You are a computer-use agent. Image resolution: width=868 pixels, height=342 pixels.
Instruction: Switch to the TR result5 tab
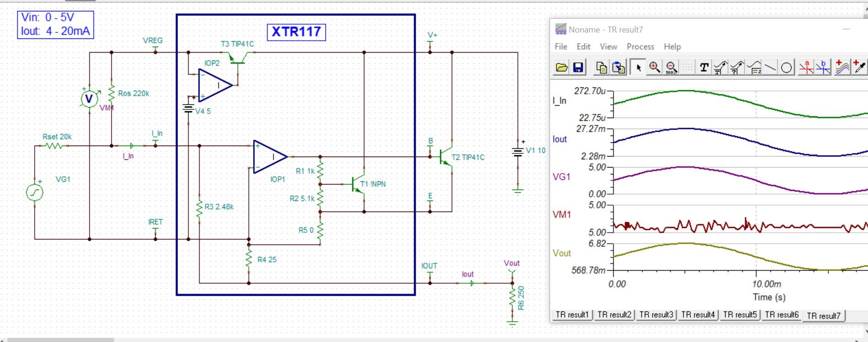(740, 315)
